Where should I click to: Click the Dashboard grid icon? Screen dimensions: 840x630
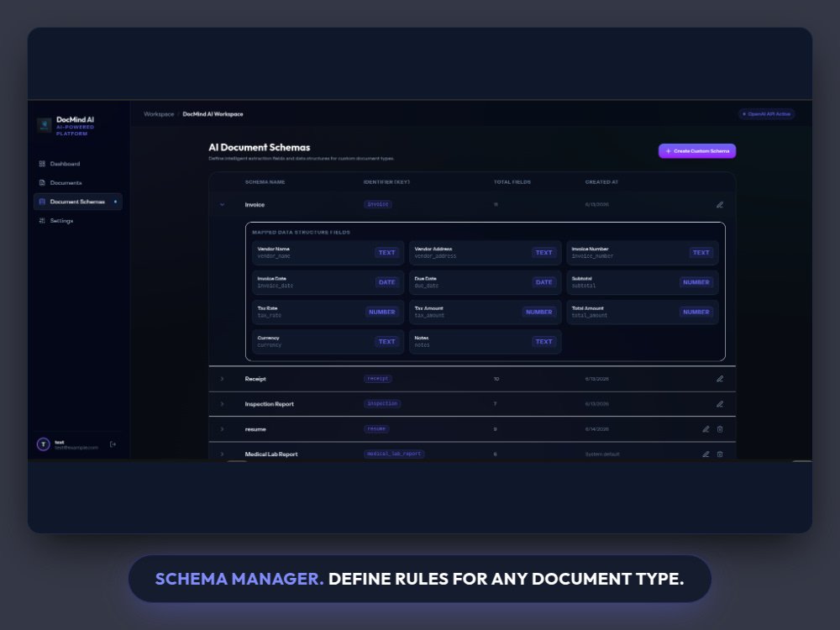42,164
